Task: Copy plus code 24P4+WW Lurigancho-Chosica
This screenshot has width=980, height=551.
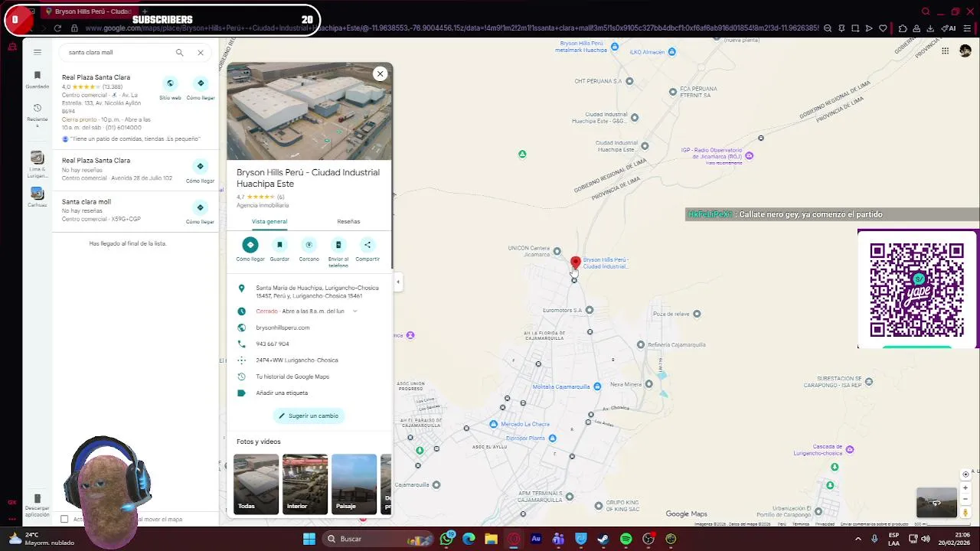Action: 296,360
